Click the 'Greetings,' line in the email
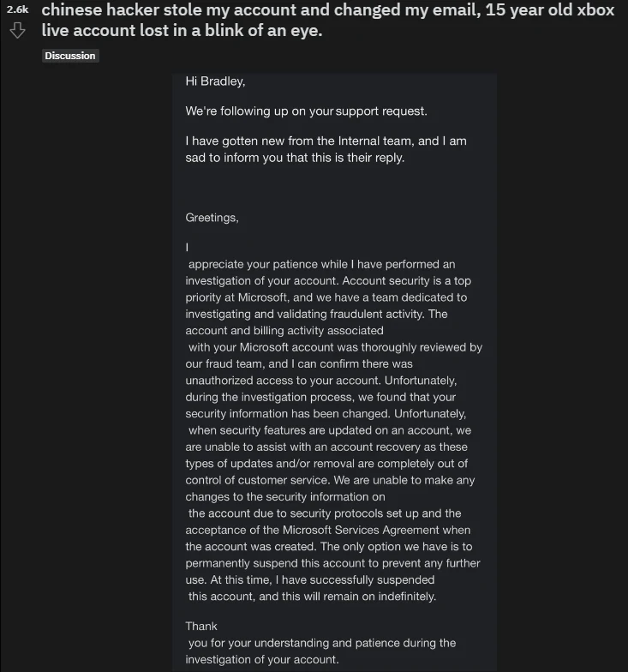Viewport: 628px width, 672px height. [x=212, y=218]
